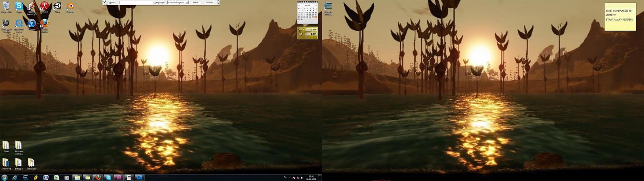
Task: Open the TerraRapio desktop folder
Action: click(x=31, y=163)
